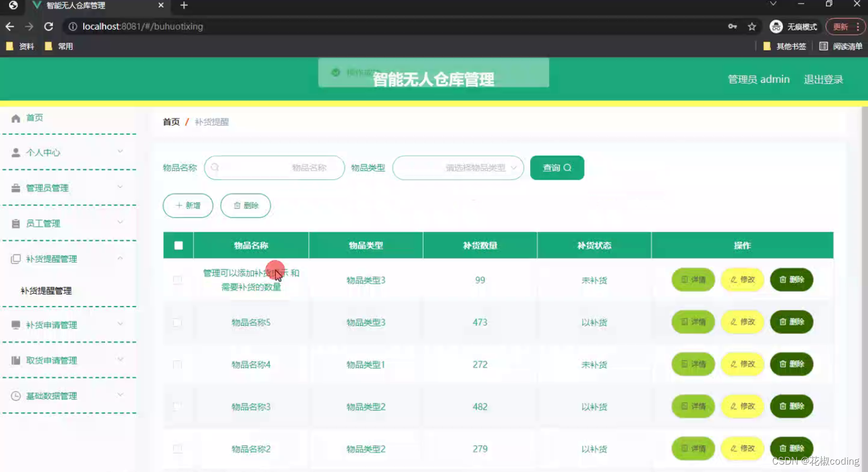This screenshot has height=472, width=868.
Task: Click the magnifier icon inside 物品名称 field
Action: tap(215, 167)
